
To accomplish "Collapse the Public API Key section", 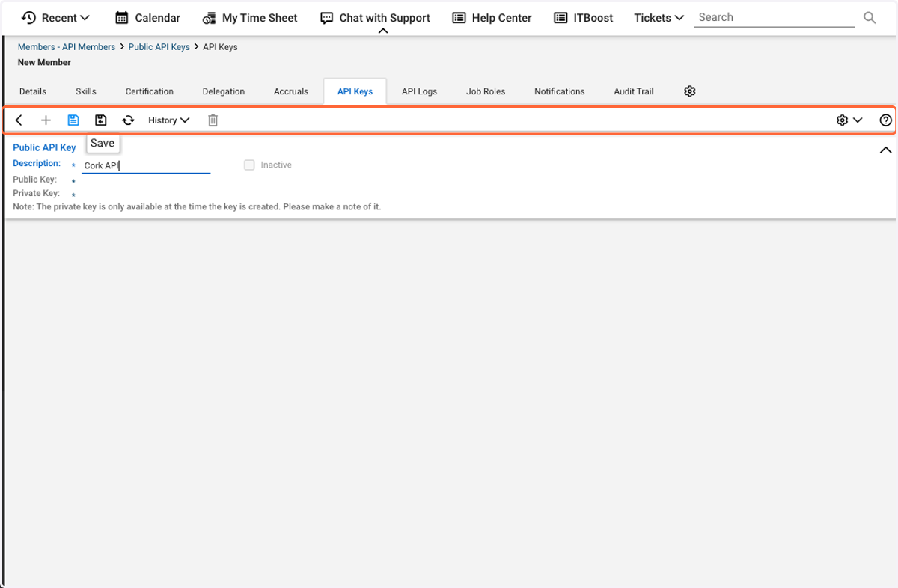I will pos(885,150).
